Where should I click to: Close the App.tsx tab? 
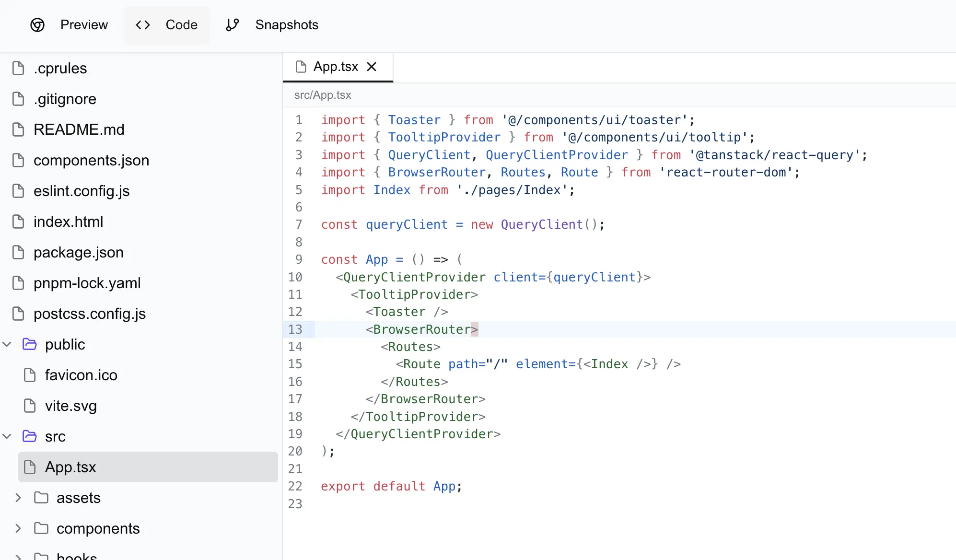tap(372, 66)
